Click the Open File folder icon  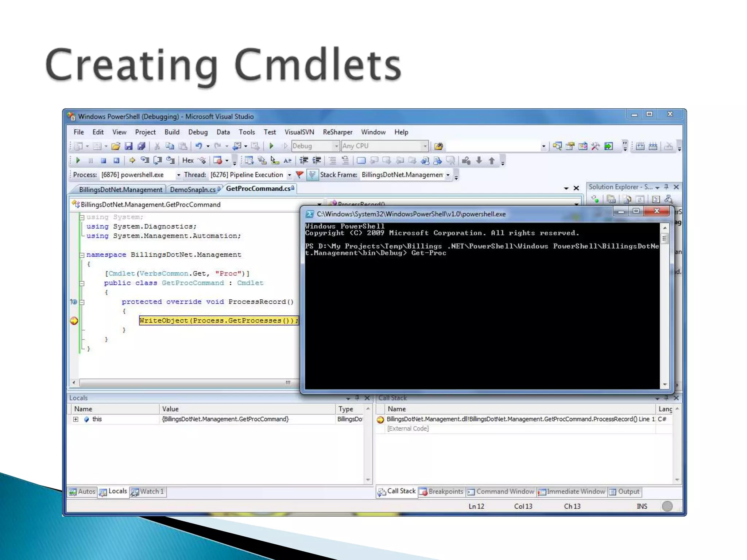point(116,146)
